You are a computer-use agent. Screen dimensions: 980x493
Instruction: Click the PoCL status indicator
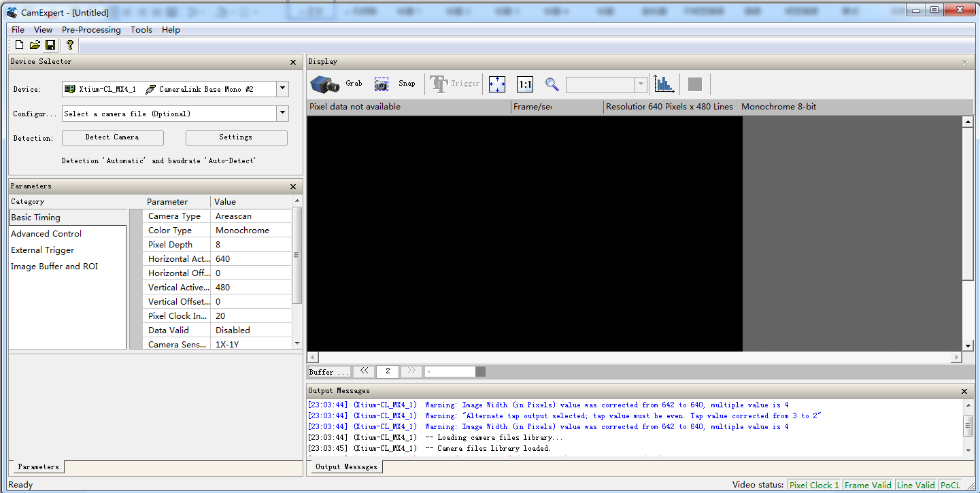(951, 486)
